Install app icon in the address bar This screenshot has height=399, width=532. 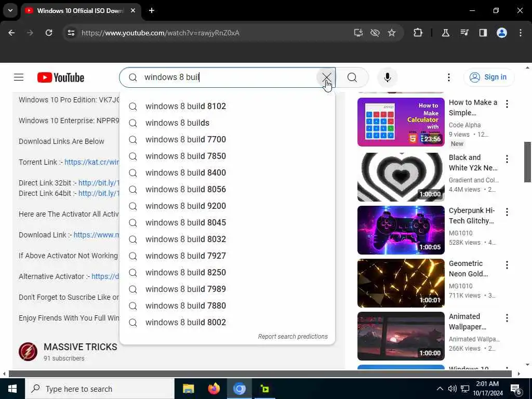coord(358,33)
